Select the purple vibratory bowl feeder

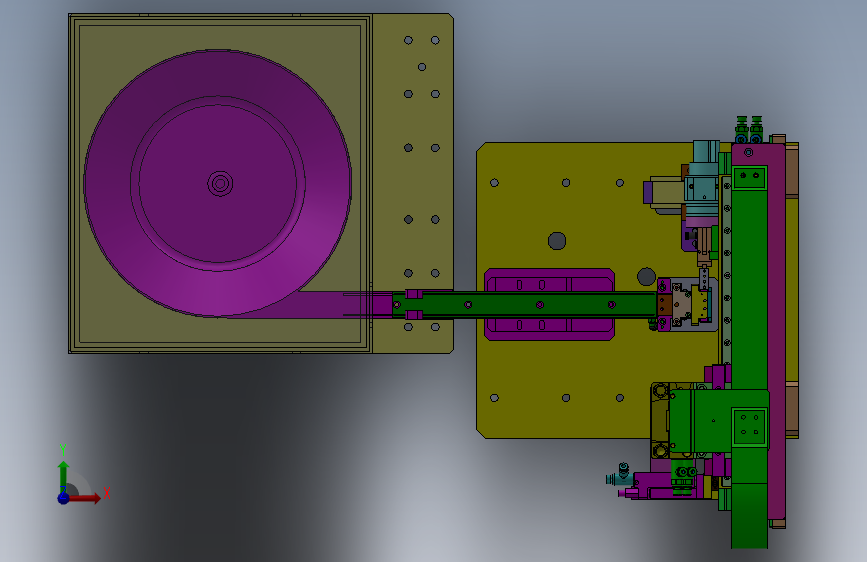pyautogui.click(x=217, y=184)
